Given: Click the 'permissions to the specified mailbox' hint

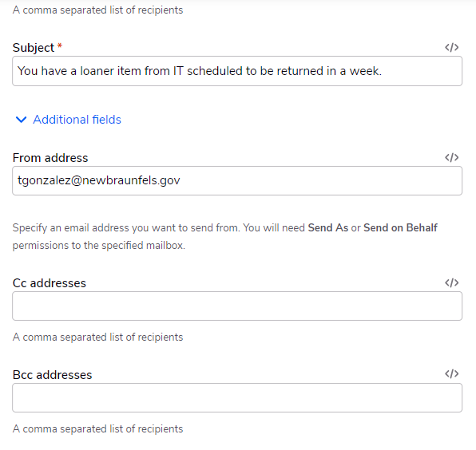Looking at the screenshot, I should point(99,246).
